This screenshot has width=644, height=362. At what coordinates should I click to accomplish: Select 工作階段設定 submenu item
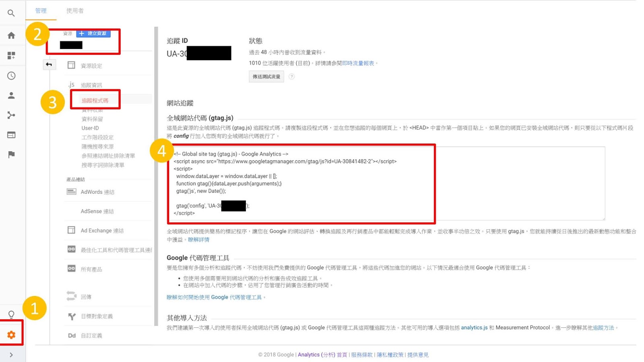point(97,137)
